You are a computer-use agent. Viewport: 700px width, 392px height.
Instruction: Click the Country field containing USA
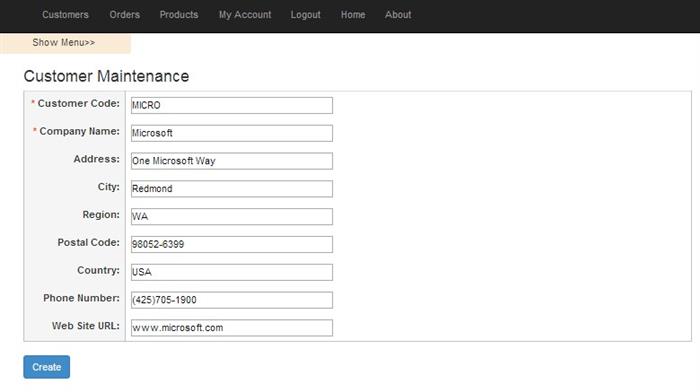(232, 272)
